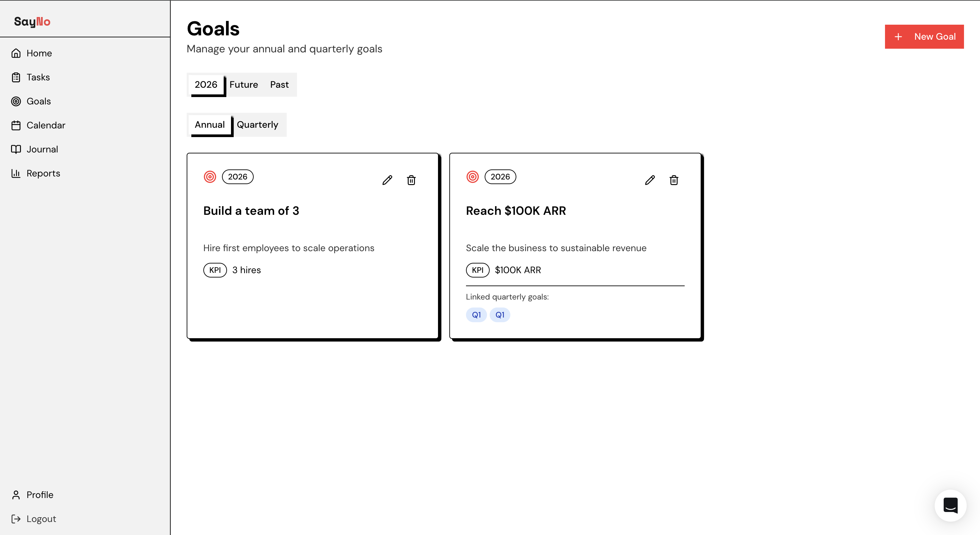
Task: Select the Future goals filter
Action: [244, 84]
